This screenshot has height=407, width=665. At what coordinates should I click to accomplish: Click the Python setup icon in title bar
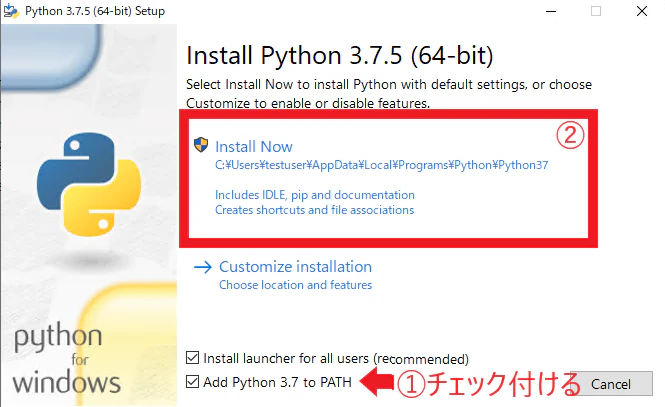(x=11, y=11)
